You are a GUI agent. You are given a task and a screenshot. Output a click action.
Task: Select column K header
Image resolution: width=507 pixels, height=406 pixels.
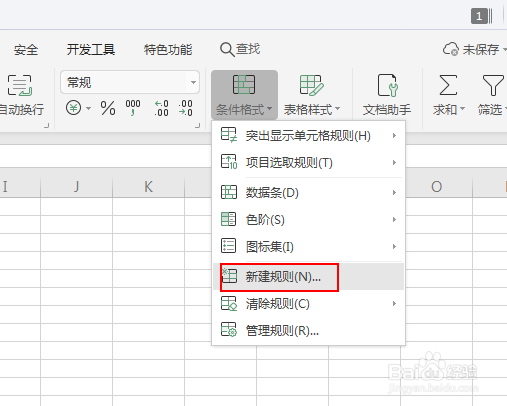tap(148, 187)
